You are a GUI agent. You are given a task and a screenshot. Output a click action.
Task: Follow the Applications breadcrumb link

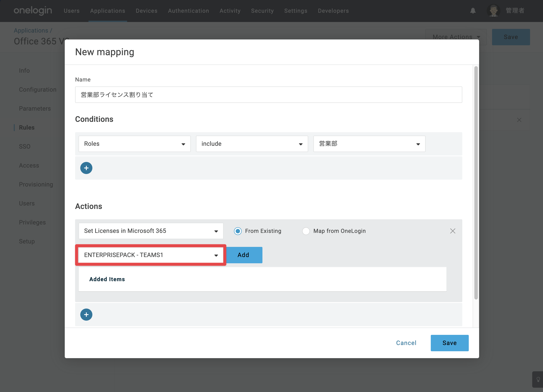point(31,30)
